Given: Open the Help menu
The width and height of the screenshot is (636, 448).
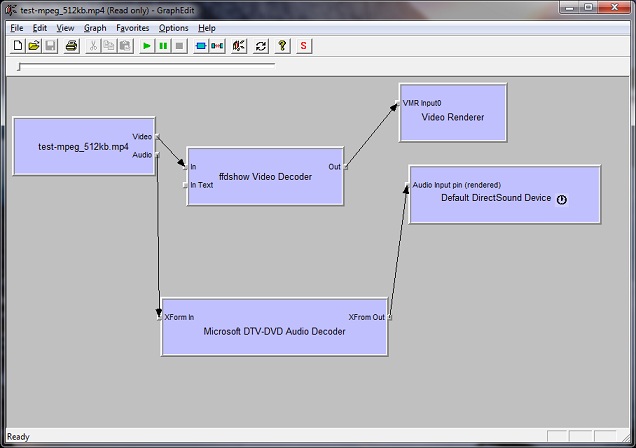Looking at the screenshot, I should (x=207, y=28).
